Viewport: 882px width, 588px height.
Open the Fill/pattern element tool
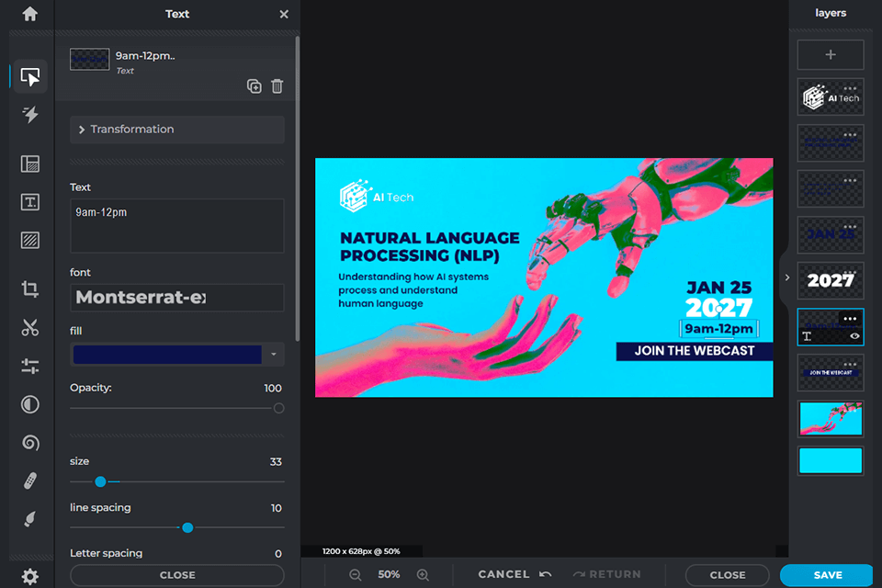pos(29,241)
